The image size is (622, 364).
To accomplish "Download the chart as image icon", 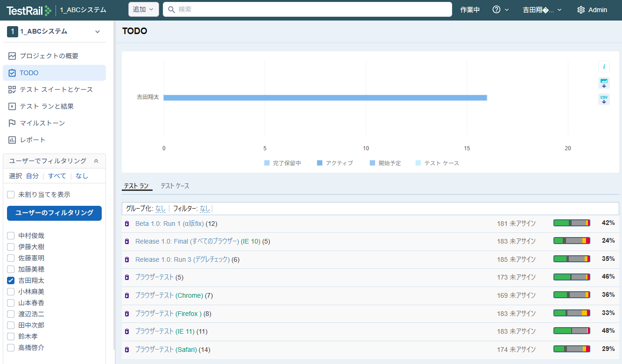I will [x=604, y=83].
